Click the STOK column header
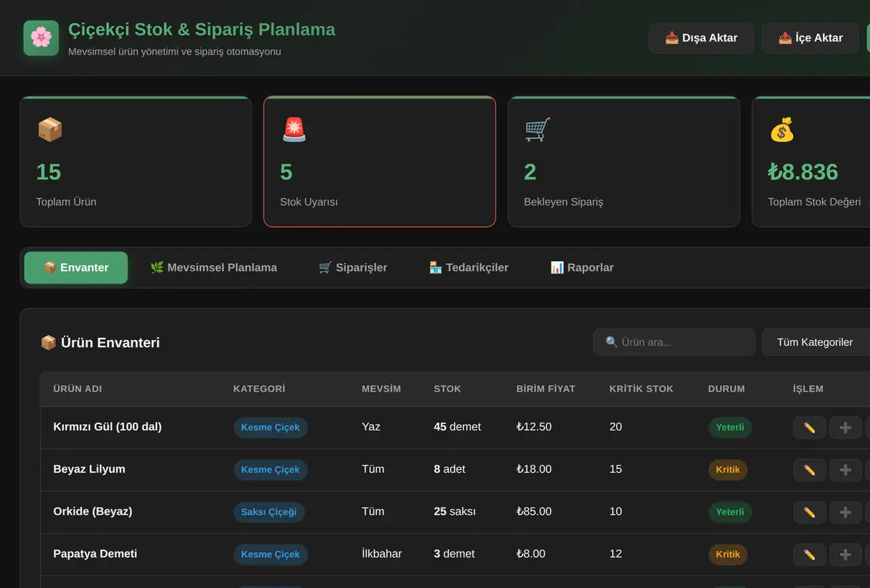870x588 pixels. pyautogui.click(x=447, y=389)
